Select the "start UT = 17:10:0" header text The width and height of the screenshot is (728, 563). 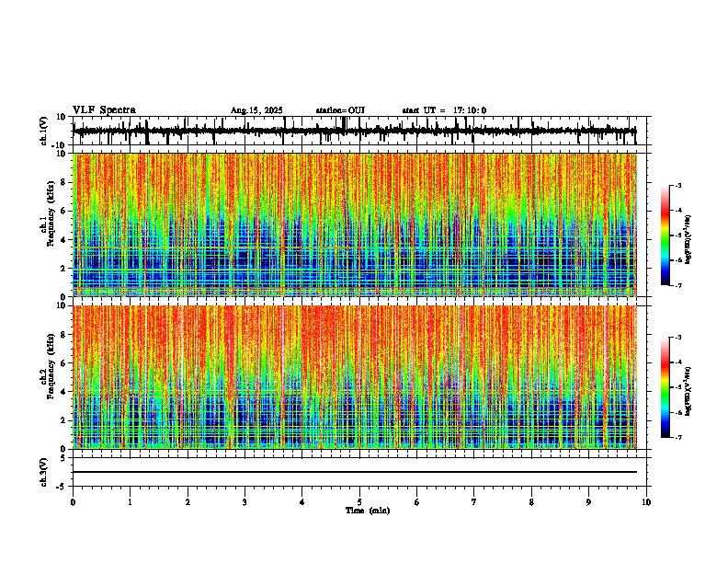444,110
